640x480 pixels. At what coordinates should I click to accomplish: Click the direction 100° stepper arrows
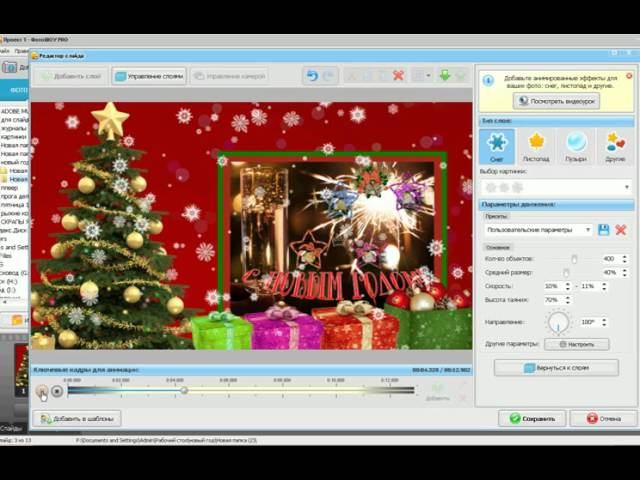(604, 322)
